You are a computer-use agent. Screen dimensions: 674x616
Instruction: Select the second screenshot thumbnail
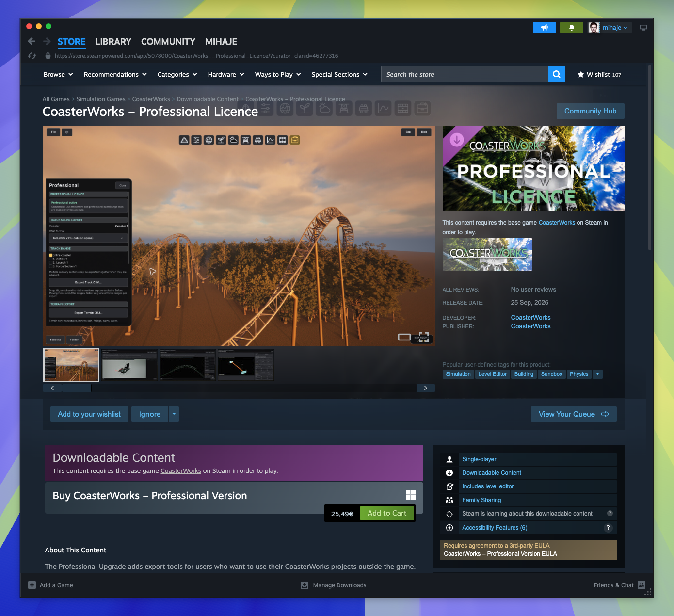pos(130,365)
